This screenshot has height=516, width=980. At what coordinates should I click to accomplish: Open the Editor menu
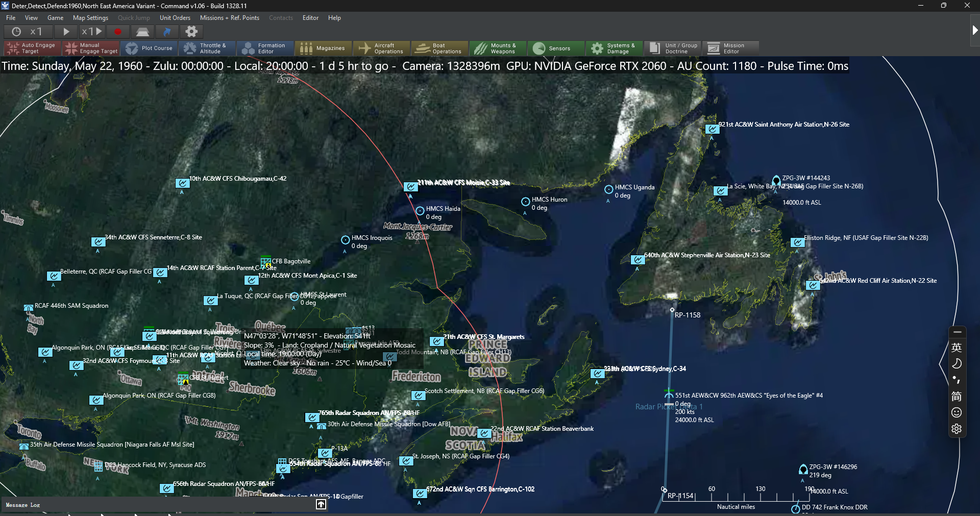click(311, 18)
